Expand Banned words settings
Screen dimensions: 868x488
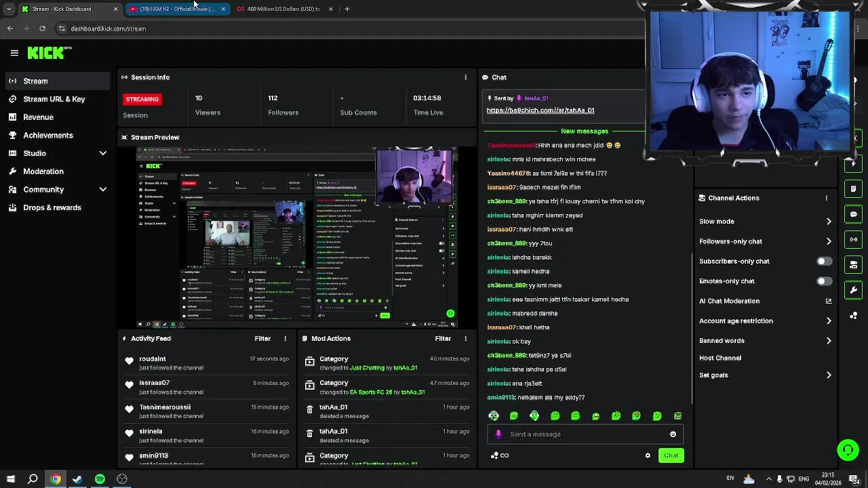click(829, 341)
